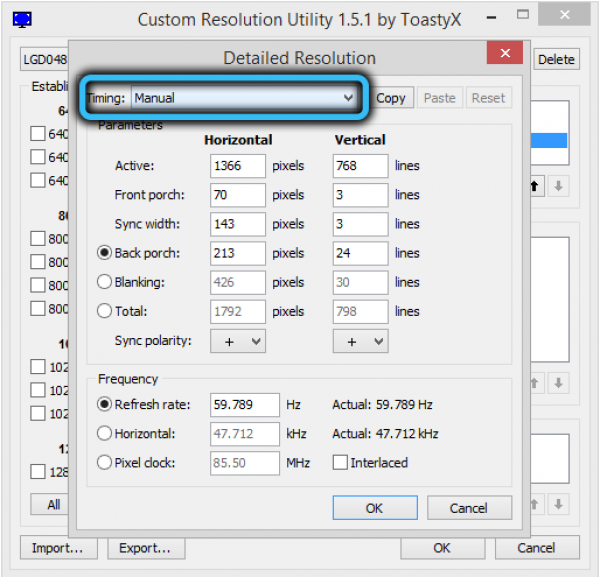Image resolution: width=600 pixels, height=577 pixels.
Task: Click the bold 'Horizontal' column heading
Action: pyautogui.click(x=238, y=140)
